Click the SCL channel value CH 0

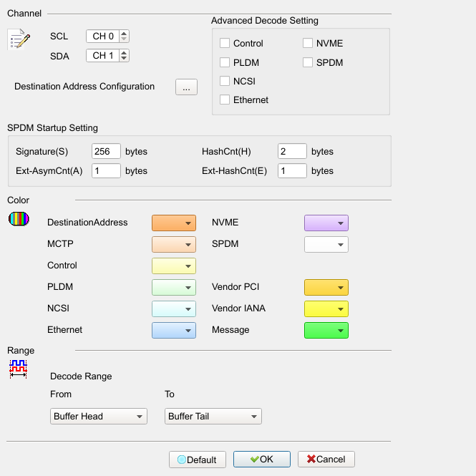(103, 36)
